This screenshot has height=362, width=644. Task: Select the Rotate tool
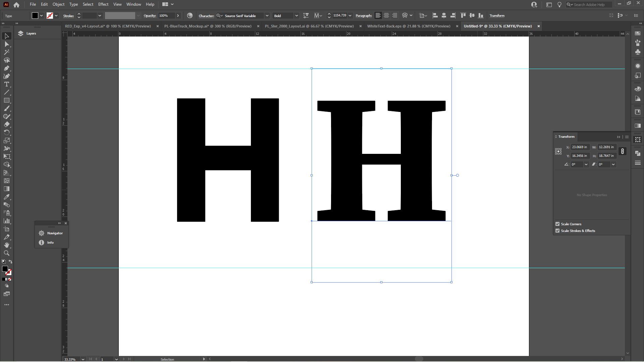[x=7, y=132]
